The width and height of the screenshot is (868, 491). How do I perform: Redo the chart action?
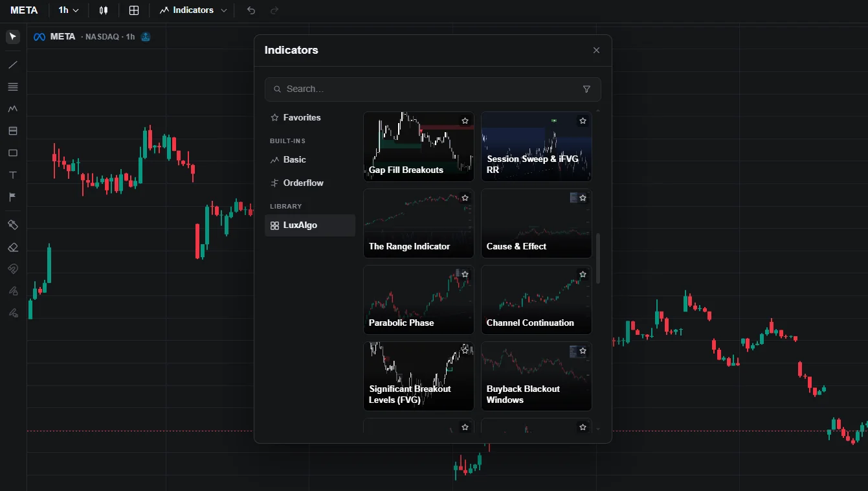click(274, 10)
